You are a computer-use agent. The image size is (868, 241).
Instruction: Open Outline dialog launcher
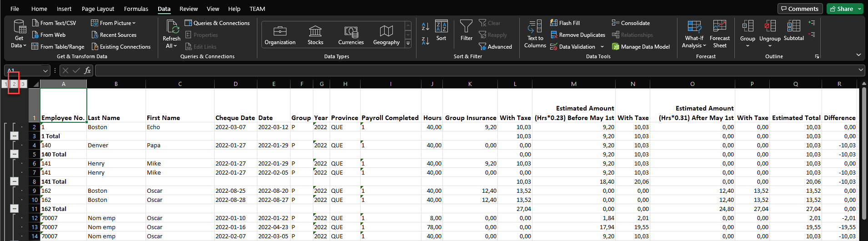click(817, 56)
